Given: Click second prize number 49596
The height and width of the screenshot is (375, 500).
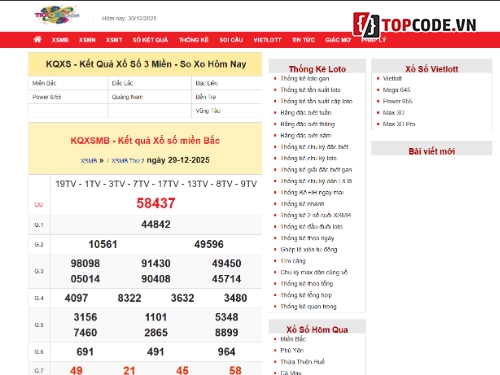Looking at the screenshot, I should coord(209,244).
